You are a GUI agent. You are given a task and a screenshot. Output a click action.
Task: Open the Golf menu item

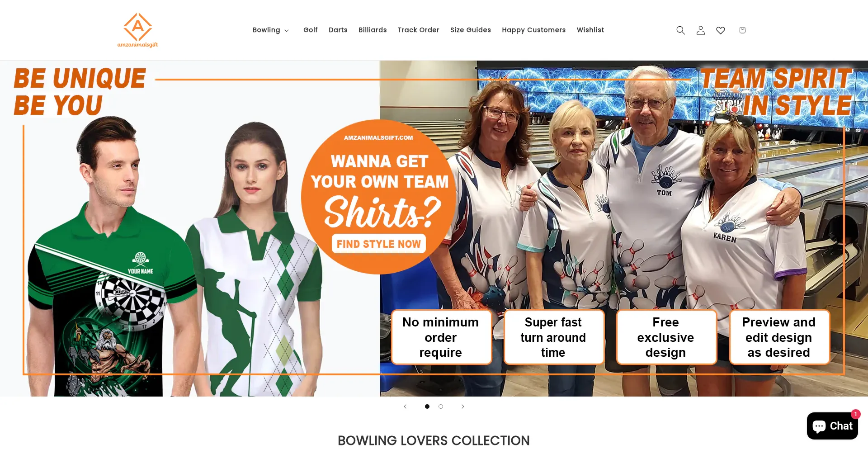(311, 30)
